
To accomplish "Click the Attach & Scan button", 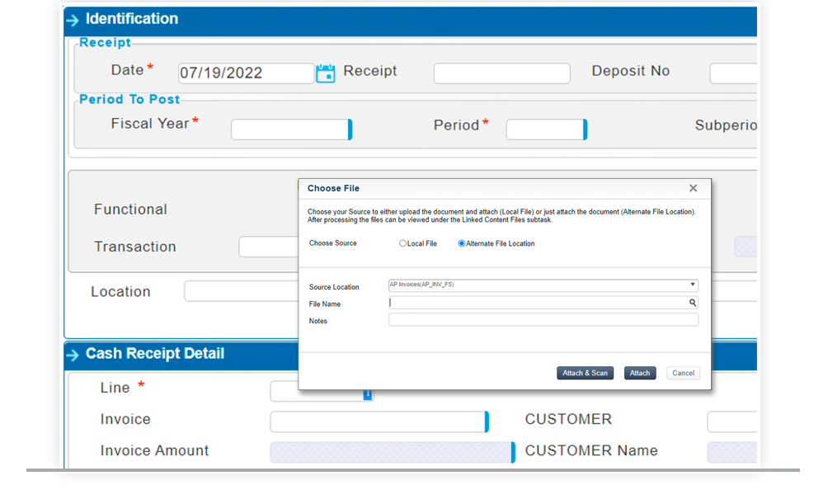I will [x=585, y=373].
